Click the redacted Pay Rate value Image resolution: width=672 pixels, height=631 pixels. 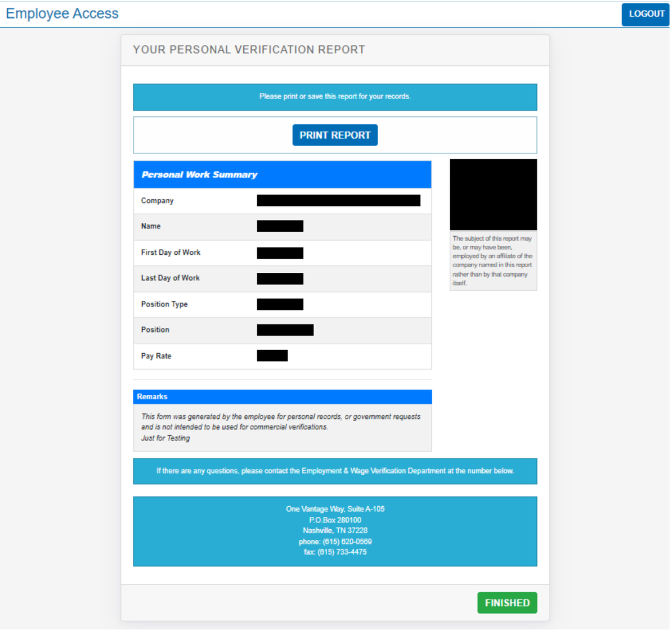click(x=272, y=355)
